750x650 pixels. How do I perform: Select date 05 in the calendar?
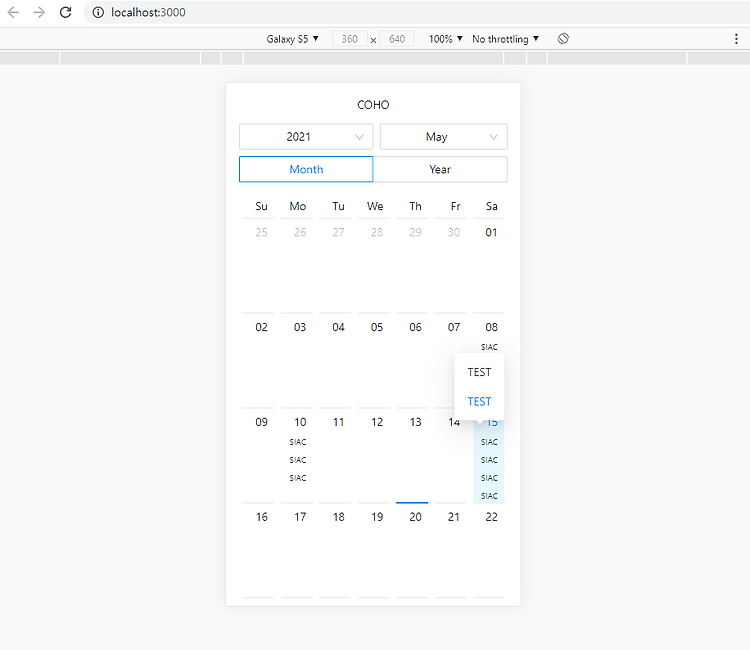pyautogui.click(x=377, y=327)
